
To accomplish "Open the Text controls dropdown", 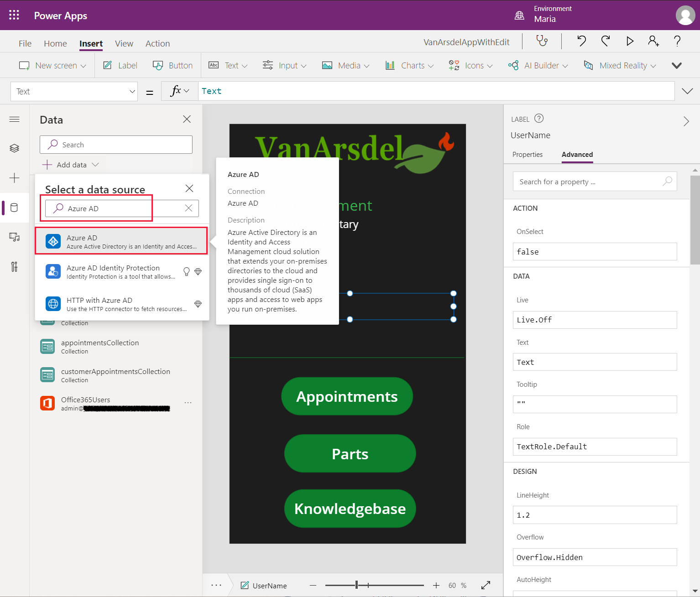I will pyautogui.click(x=228, y=65).
